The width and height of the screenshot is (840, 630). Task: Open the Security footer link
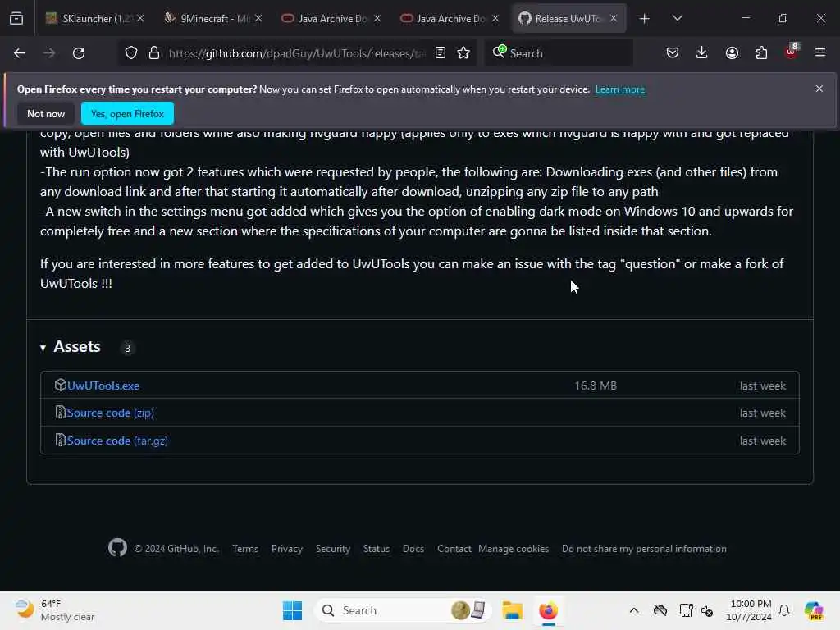click(333, 549)
